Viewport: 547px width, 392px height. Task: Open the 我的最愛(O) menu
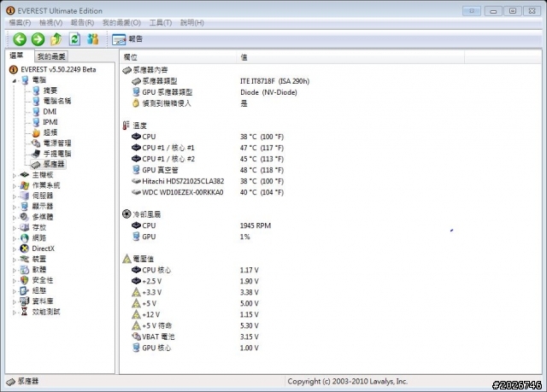(x=121, y=23)
